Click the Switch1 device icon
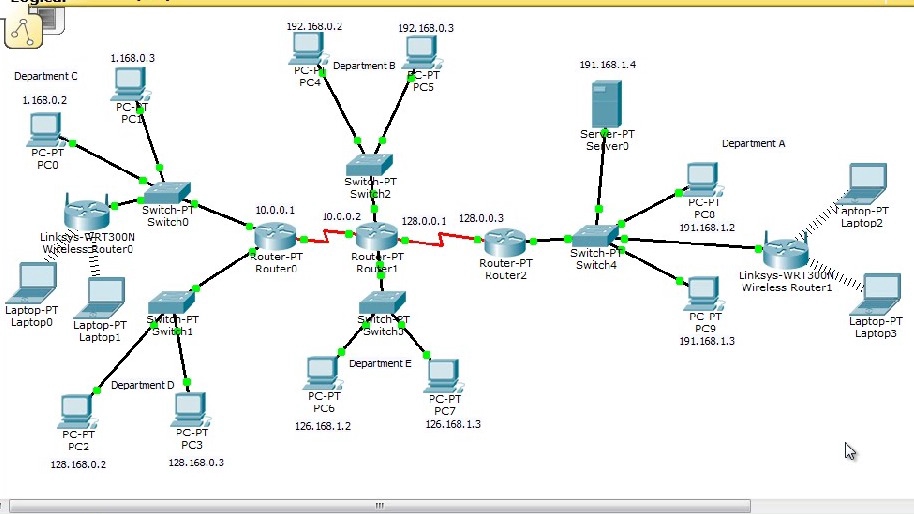This screenshot has height=514, width=914. click(171, 302)
